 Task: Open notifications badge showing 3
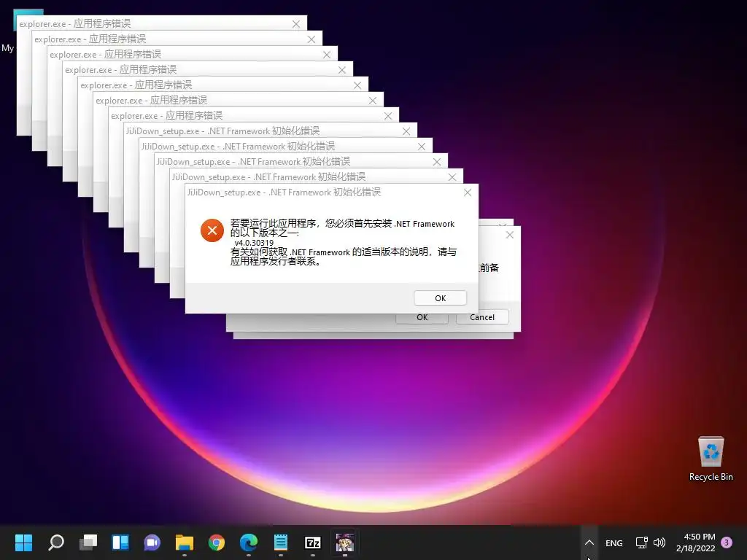[727, 542]
